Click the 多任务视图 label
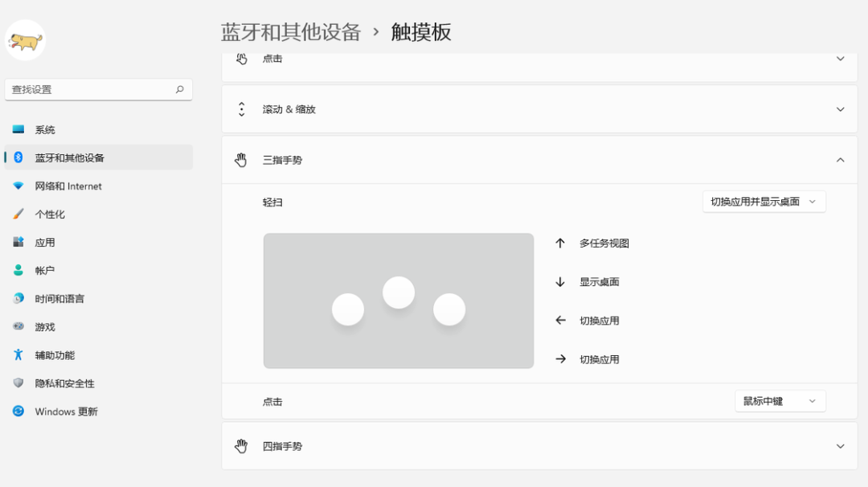 pyautogui.click(x=604, y=243)
